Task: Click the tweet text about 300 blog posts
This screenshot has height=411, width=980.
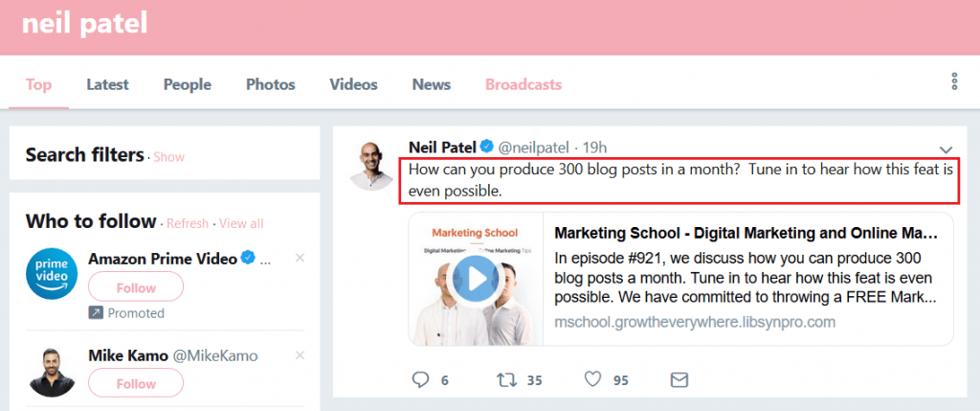Action: 680,181
